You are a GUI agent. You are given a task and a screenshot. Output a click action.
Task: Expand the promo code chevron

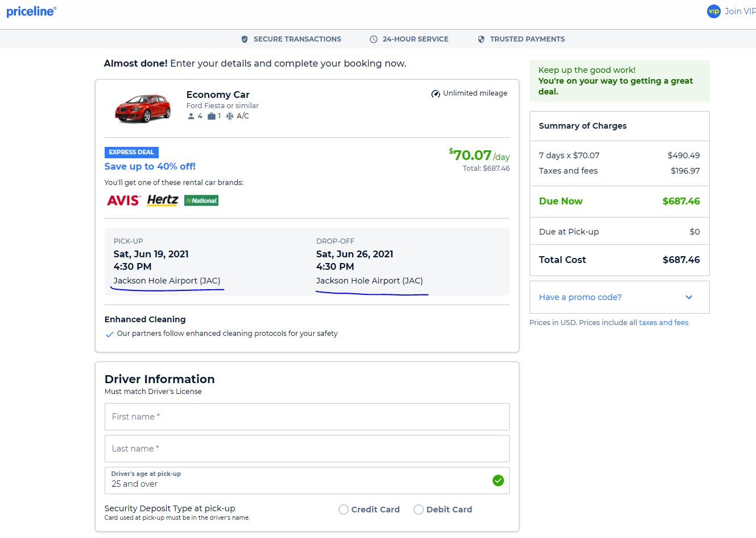click(689, 297)
